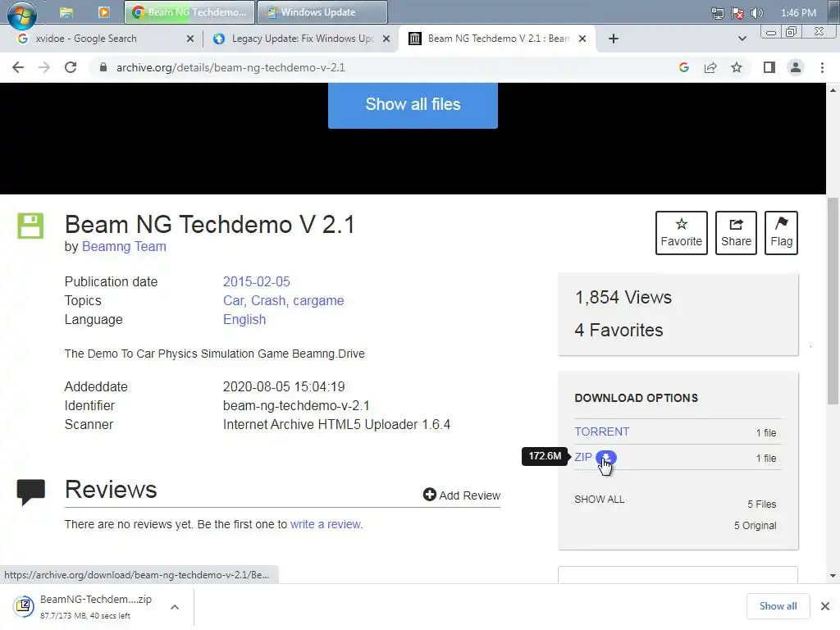Share this page icon in toolbar
Screen dimensions: 840x630
click(x=710, y=67)
